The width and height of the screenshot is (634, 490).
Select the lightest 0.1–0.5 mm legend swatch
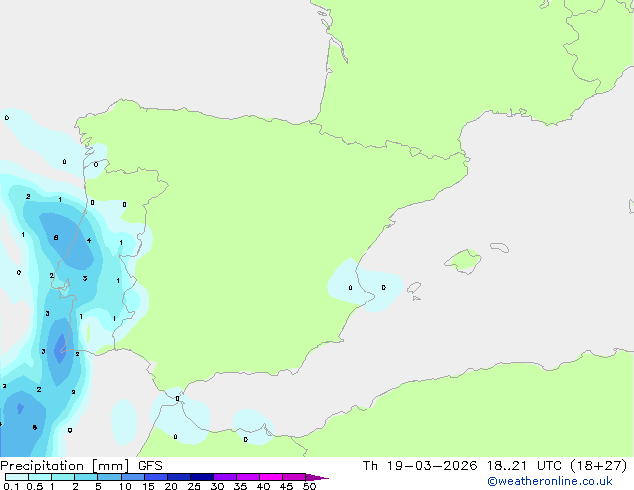point(17,477)
